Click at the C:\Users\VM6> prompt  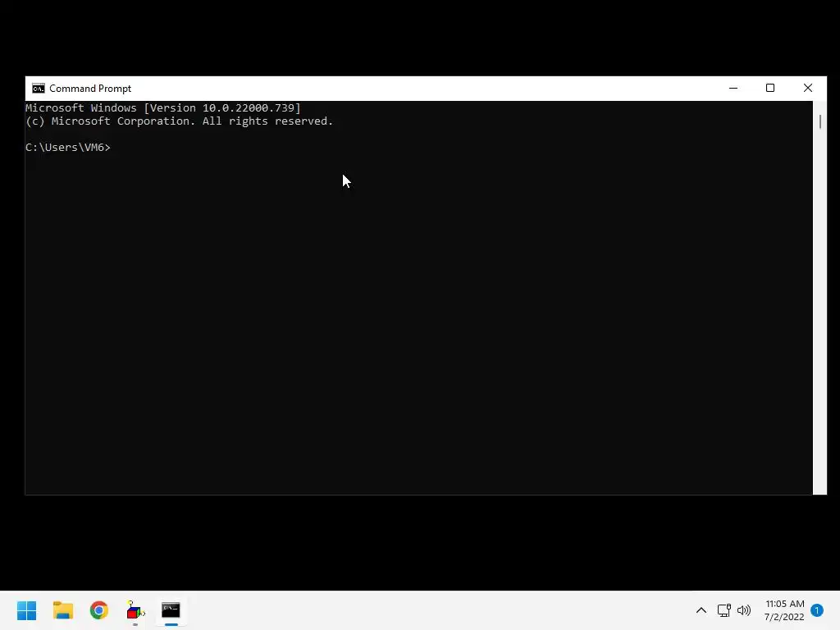[68, 148]
